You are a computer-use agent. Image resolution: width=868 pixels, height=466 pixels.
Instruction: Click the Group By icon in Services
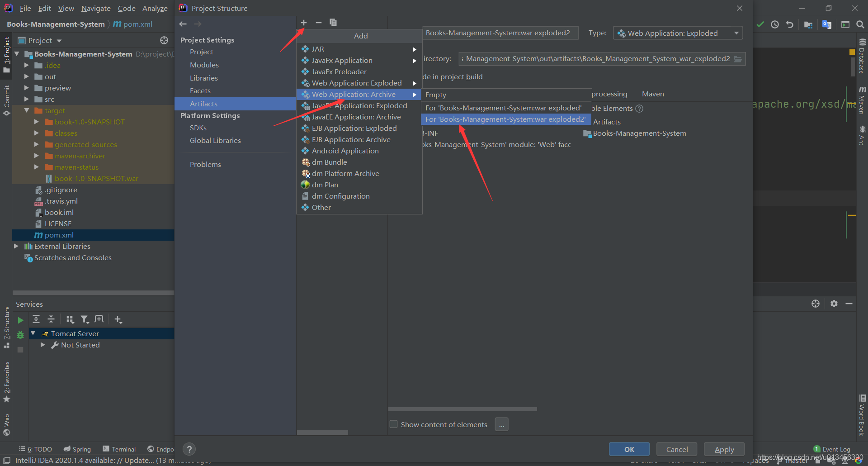point(70,319)
